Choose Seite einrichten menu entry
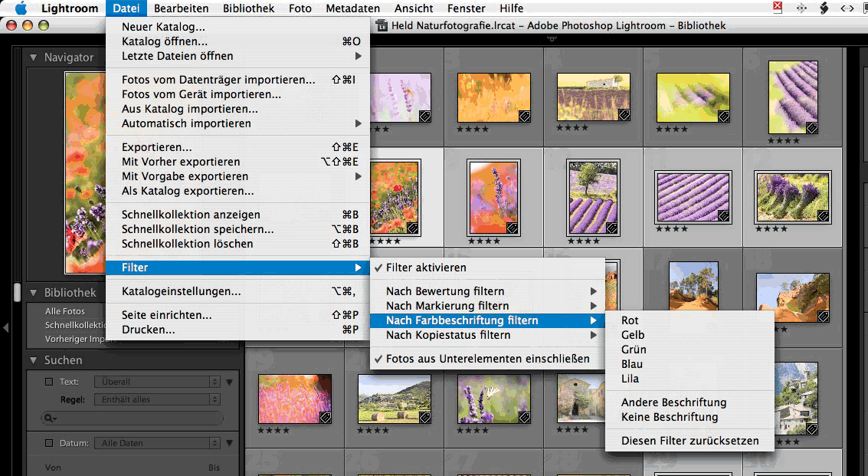 point(237,315)
